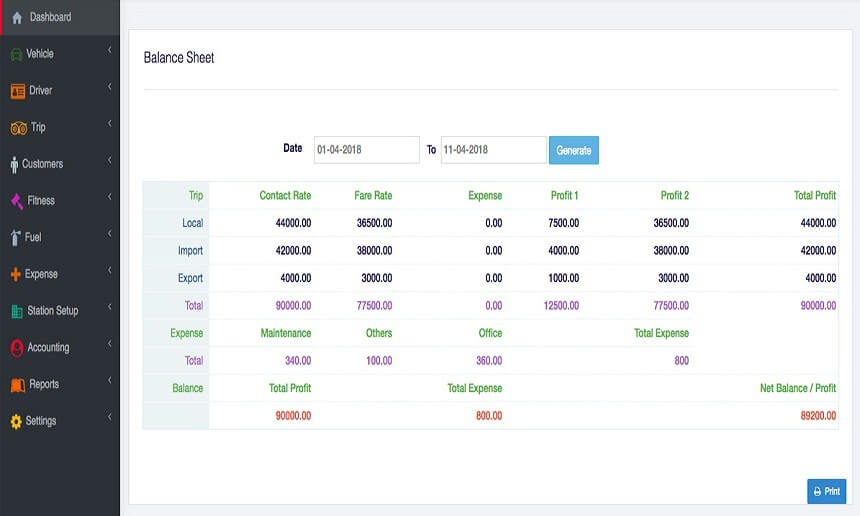Click the Import row label

pos(190,251)
